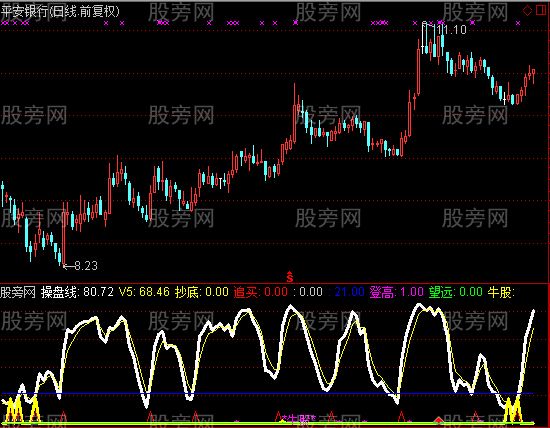Click the yellow V5: 68.46 value
Screen dimensions: 550x428
pos(144,292)
